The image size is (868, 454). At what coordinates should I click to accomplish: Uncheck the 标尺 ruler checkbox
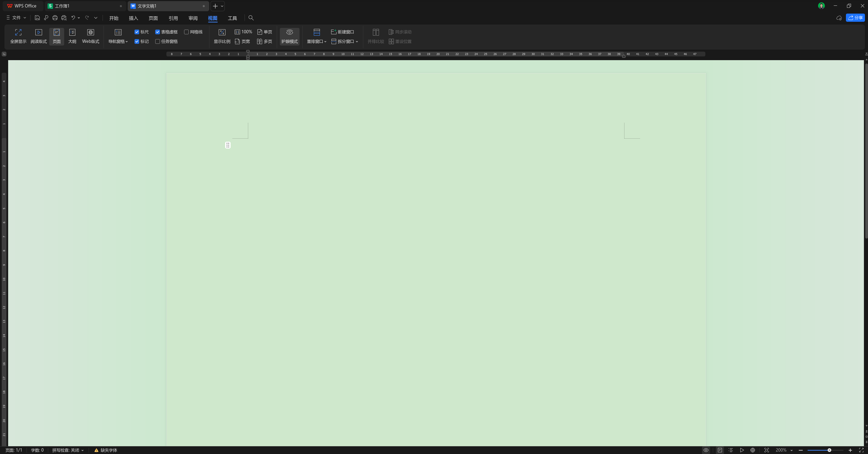pos(137,32)
